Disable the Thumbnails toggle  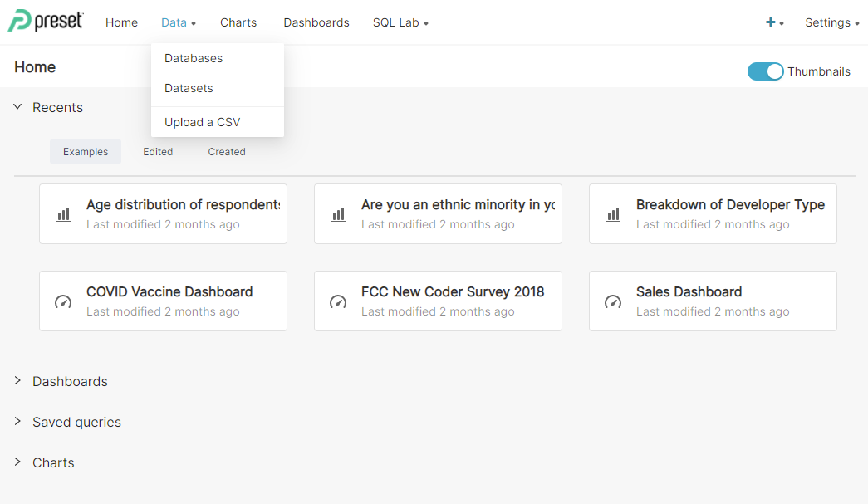(x=765, y=71)
